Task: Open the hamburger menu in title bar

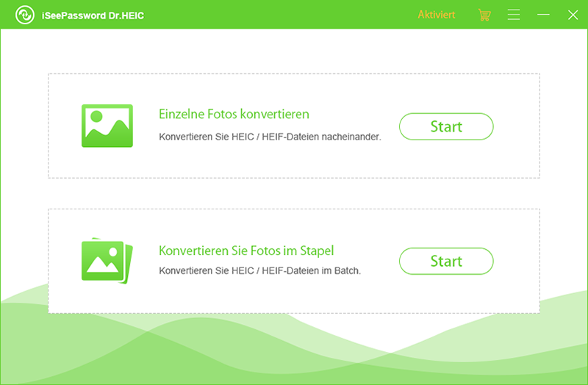Action: pos(514,15)
